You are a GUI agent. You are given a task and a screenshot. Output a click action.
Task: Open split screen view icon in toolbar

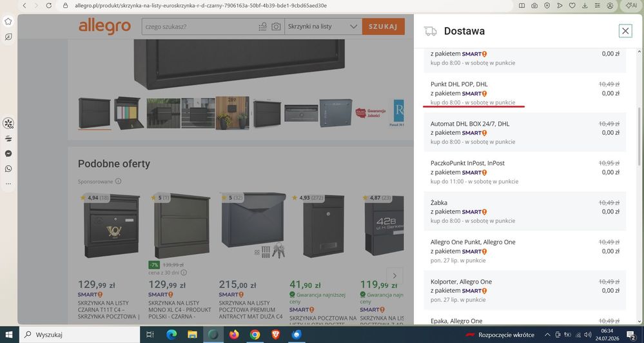[x=522, y=6]
